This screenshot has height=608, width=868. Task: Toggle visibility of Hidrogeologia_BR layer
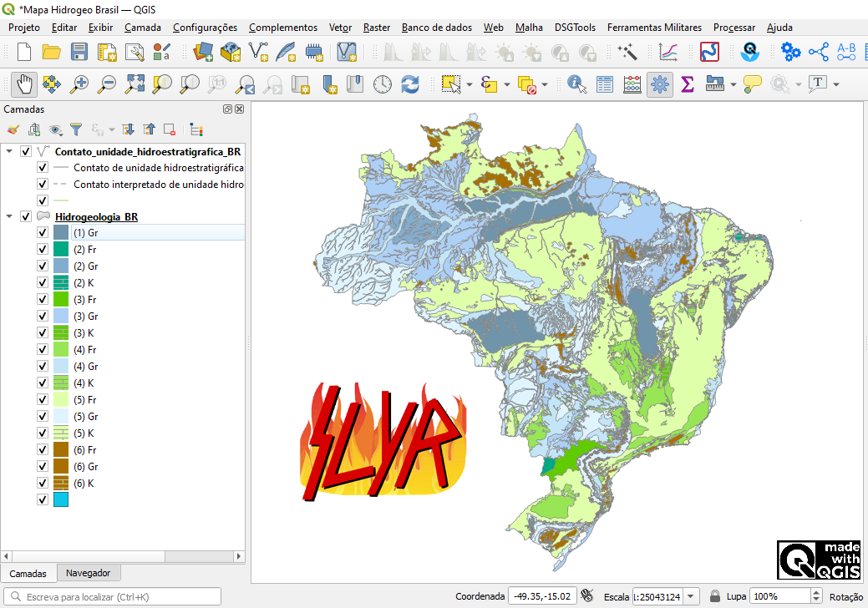point(26,216)
